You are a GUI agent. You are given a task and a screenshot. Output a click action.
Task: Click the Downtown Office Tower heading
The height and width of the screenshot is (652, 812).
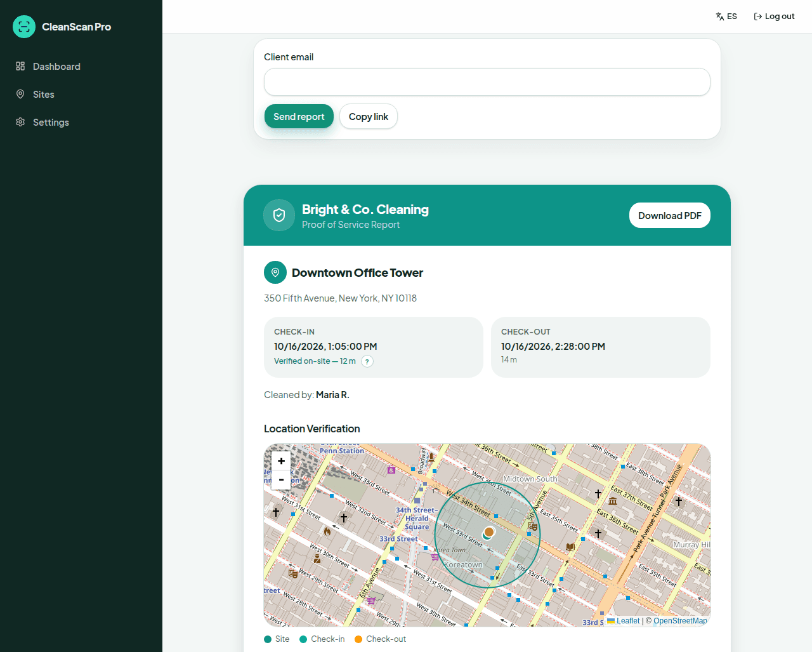(x=357, y=272)
